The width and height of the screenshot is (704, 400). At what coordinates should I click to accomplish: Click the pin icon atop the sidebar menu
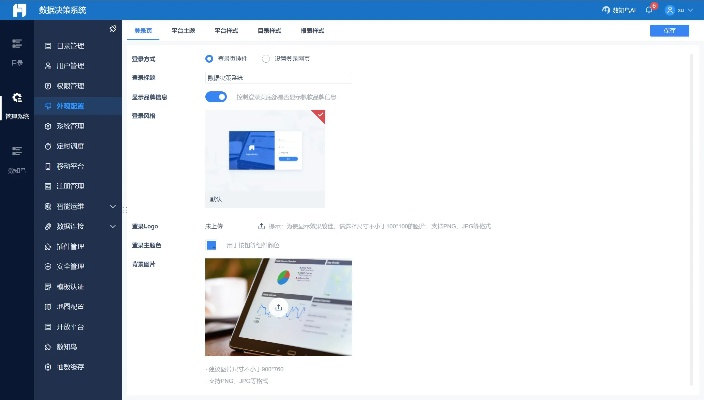[x=112, y=28]
